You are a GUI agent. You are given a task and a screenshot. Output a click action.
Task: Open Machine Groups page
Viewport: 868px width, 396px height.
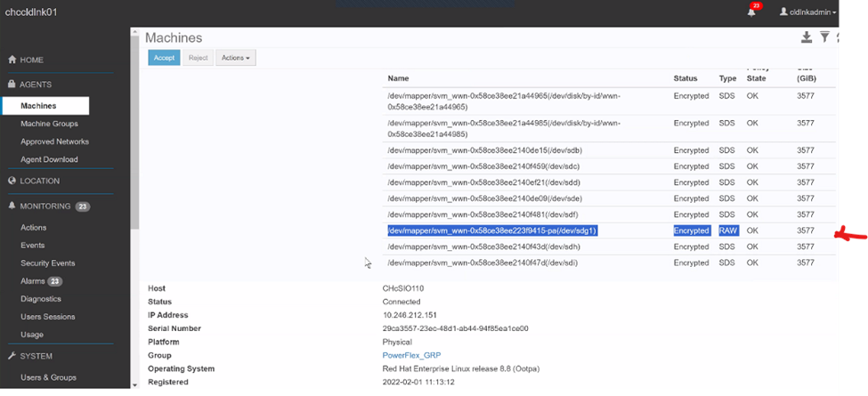coord(49,124)
